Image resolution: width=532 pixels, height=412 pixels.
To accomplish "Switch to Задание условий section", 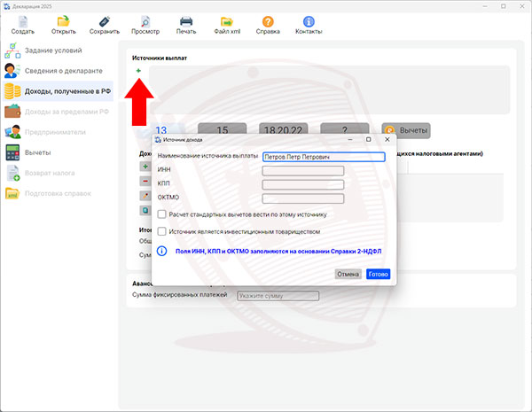I will pos(53,51).
